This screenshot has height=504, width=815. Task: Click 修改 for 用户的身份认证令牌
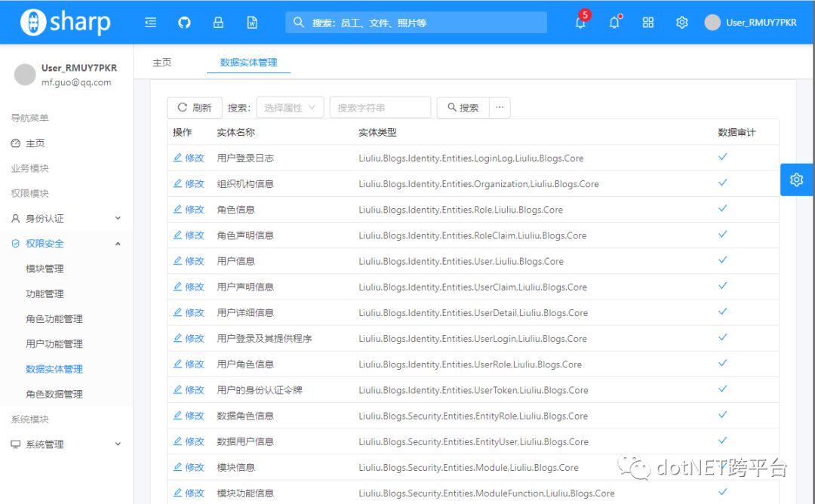point(189,389)
